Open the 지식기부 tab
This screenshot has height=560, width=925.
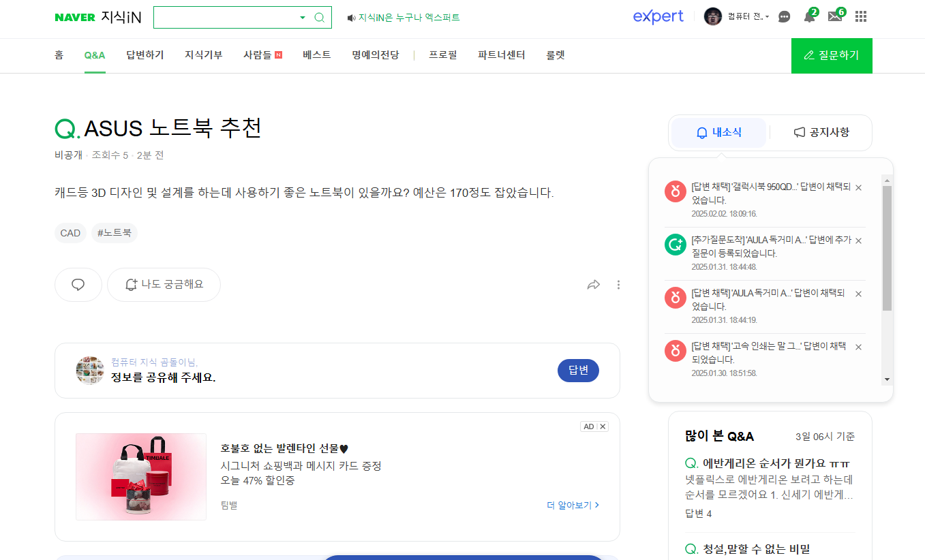click(x=204, y=55)
